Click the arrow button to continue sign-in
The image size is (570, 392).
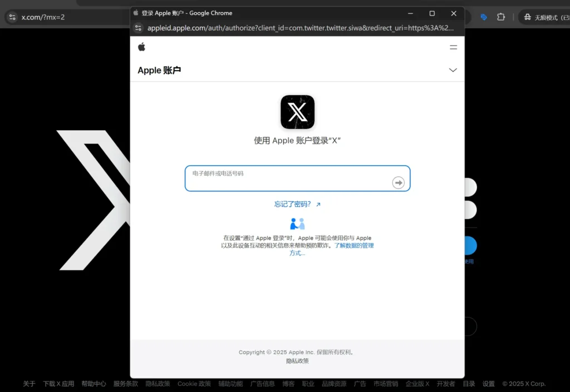pyautogui.click(x=399, y=182)
